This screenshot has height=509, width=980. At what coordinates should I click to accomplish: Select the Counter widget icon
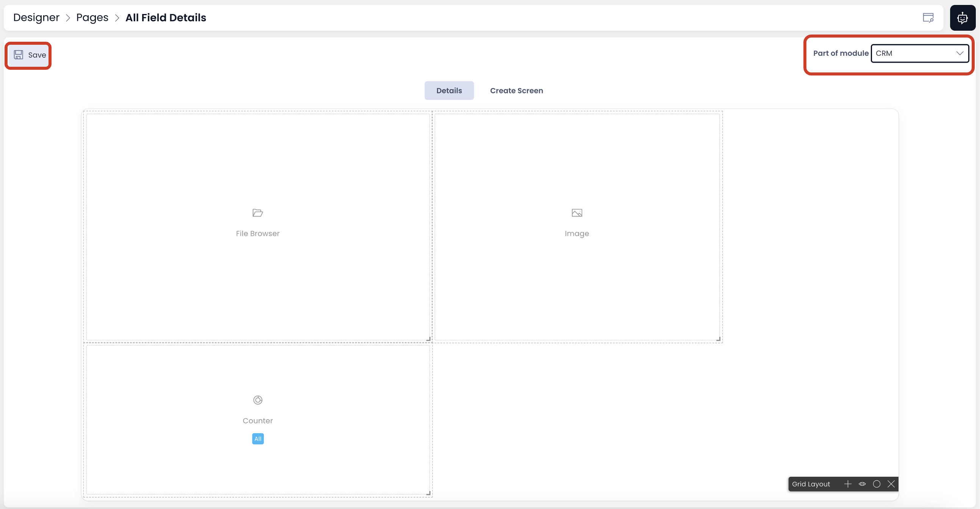pyautogui.click(x=258, y=400)
